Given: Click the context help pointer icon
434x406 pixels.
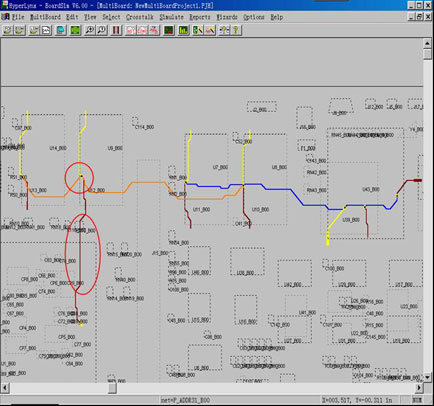Looking at the screenshot, I should (224, 30).
